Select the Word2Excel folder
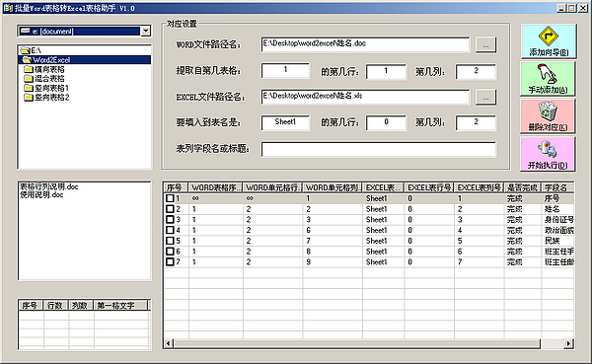 coord(85,59)
